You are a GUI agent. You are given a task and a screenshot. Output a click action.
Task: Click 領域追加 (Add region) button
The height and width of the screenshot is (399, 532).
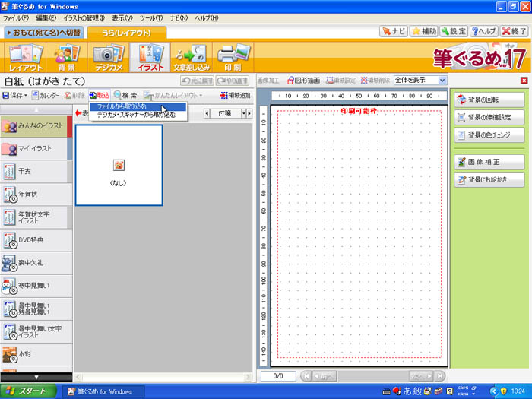pyautogui.click(x=234, y=96)
